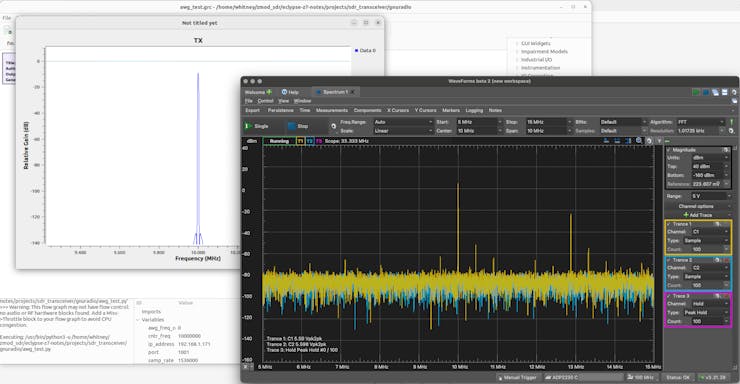This screenshot has width=740, height=384.
Task: Click the settings gear beside Stop button
Action: coord(334,126)
